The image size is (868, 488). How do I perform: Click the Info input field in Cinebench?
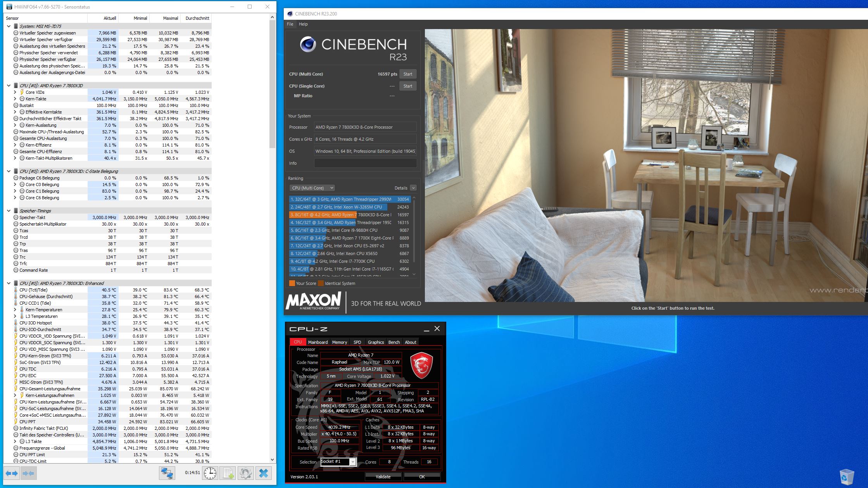[365, 163]
